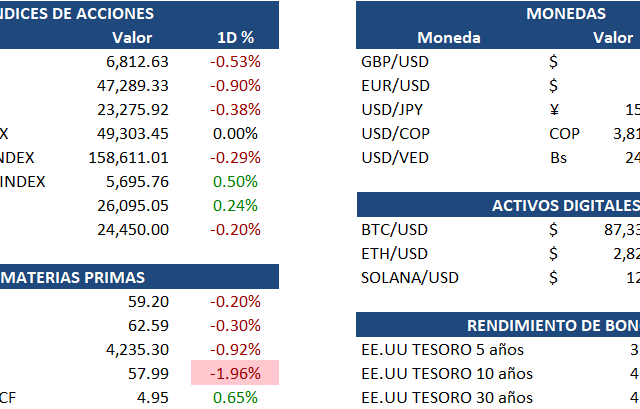The height and width of the screenshot is (409, 640).
Task: Click the pink highlighted -1.96% cell
Action: point(235,374)
